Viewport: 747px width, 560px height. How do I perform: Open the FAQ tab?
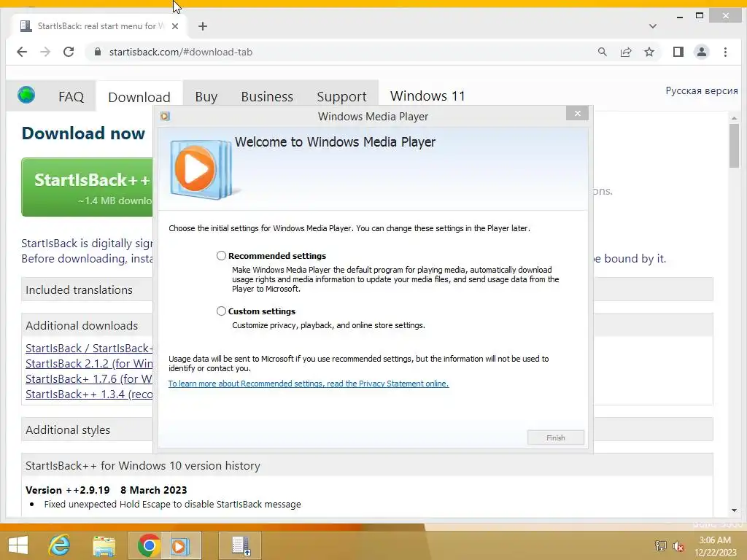[x=71, y=97]
